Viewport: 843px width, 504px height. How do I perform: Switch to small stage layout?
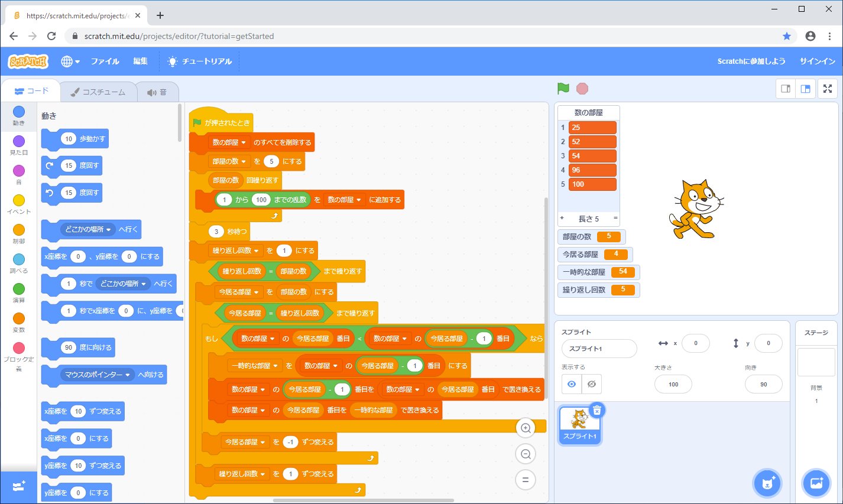pos(786,89)
